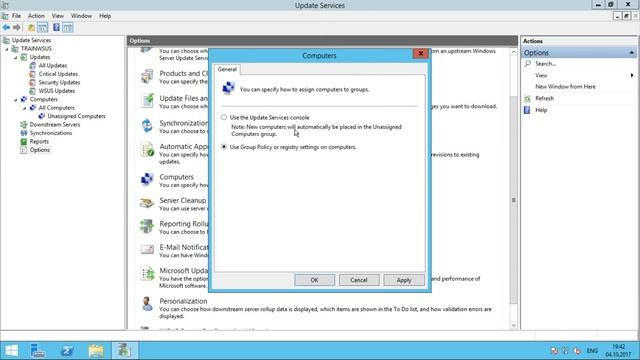The image size is (640, 360).
Task: Click the Update Services taskbar icon
Action: [x=124, y=351]
